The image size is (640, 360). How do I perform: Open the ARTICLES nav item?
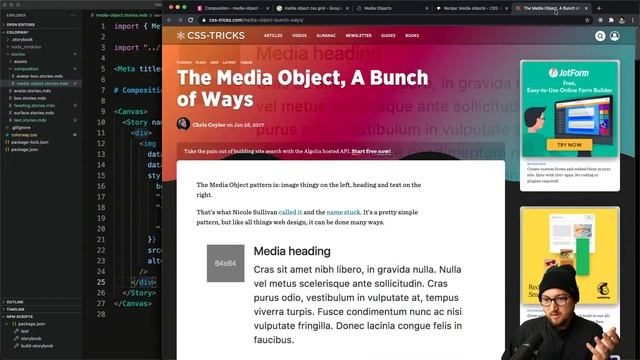pyautogui.click(x=273, y=36)
